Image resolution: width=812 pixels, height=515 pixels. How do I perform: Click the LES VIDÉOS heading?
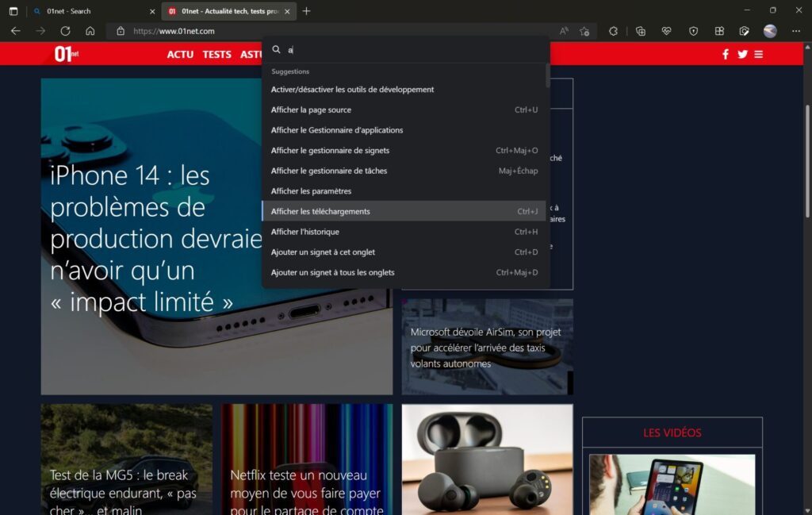[x=672, y=432]
